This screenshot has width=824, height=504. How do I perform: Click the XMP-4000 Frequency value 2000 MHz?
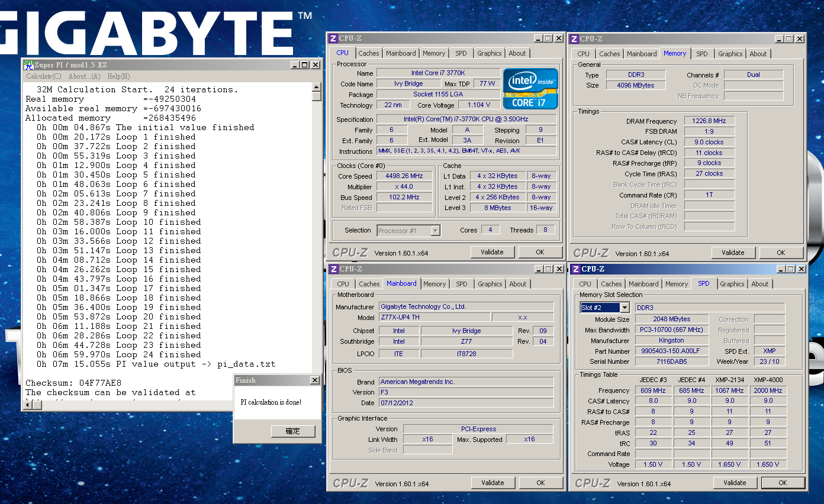coord(768,390)
